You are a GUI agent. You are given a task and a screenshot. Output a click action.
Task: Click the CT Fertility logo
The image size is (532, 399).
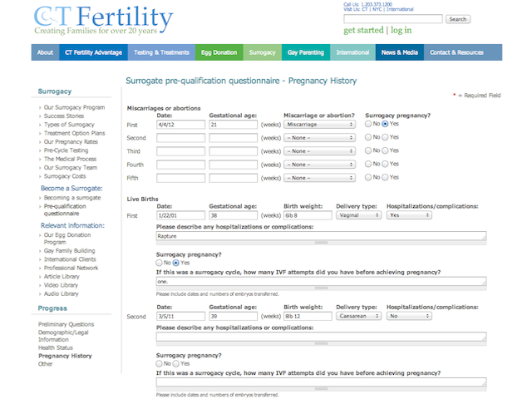tap(104, 21)
